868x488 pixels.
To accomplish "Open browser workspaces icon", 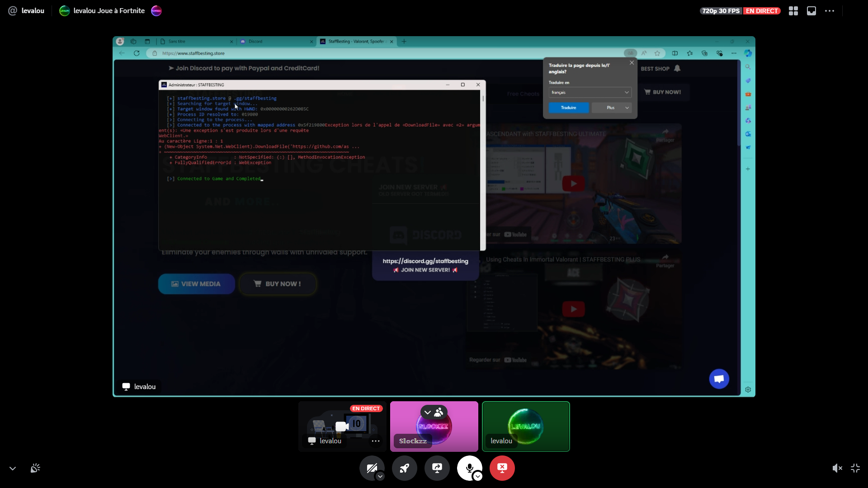I will coord(133,42).
